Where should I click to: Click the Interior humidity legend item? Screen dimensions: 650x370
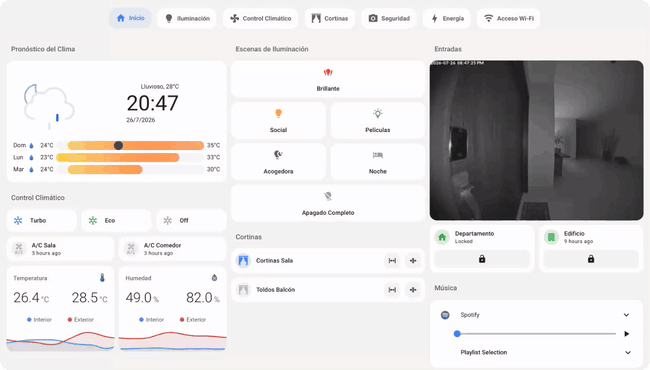151,319
